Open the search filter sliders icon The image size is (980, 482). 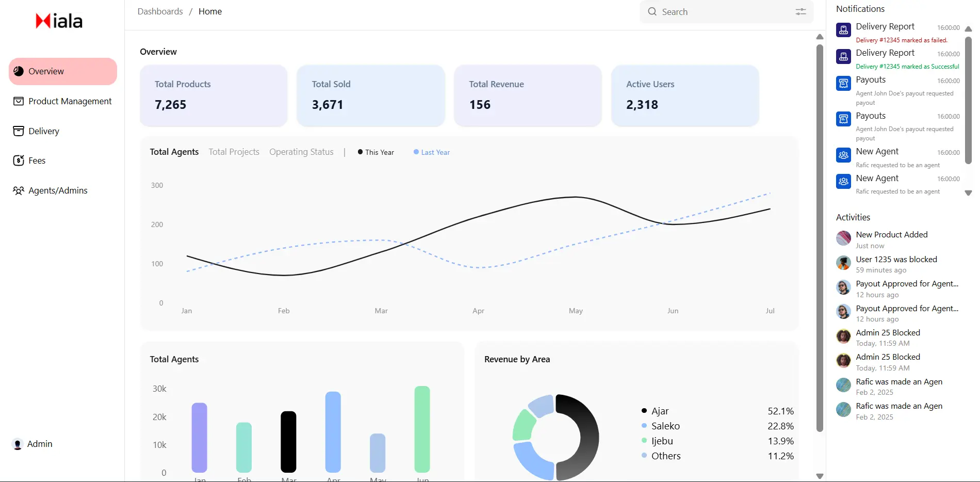[x=800, y=11]
